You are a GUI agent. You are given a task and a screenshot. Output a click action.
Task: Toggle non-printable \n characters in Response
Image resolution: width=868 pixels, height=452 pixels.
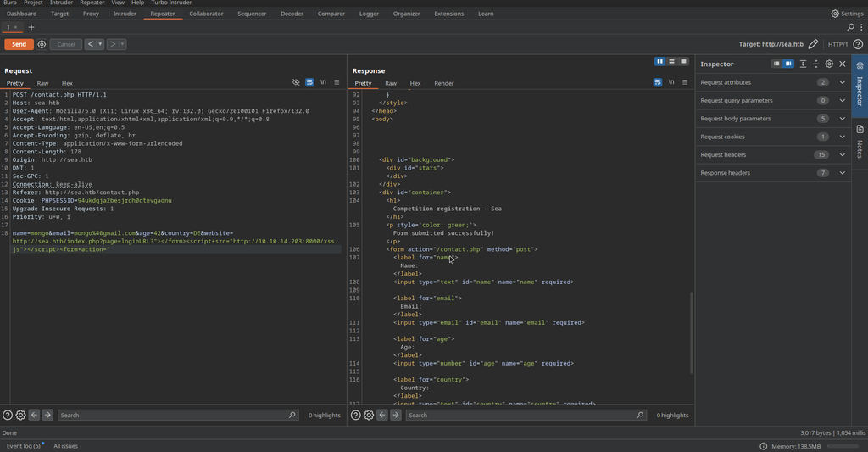click(x=671, y=82)
